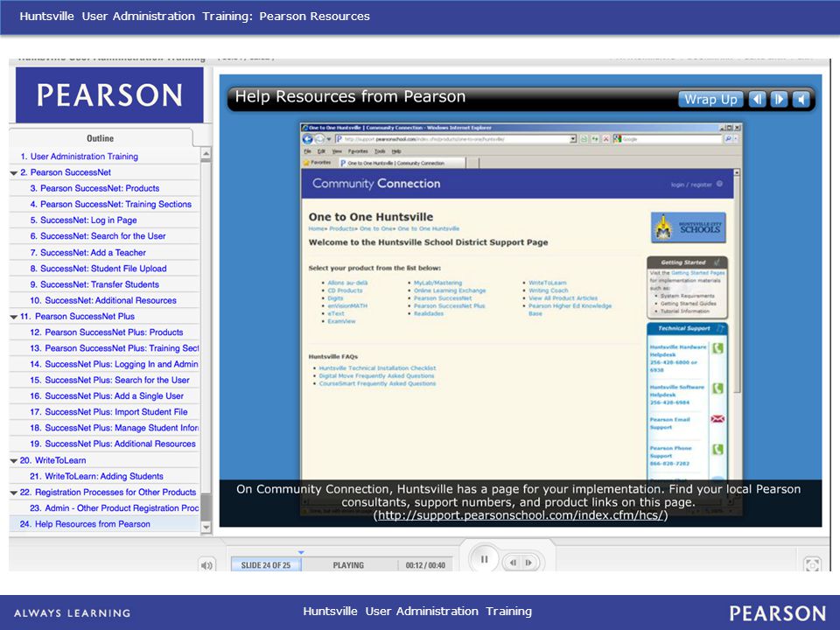The image size is (840, 630).
Task: Open the Pearson SuccessNet product link
Action: coord(443,298)
